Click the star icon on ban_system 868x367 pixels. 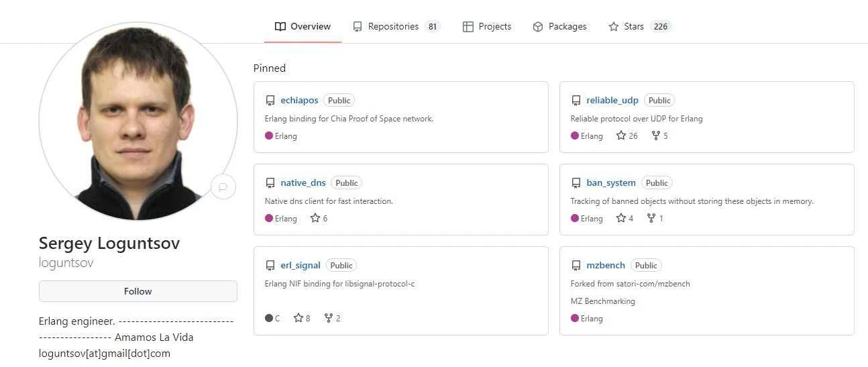coord(621,219)
